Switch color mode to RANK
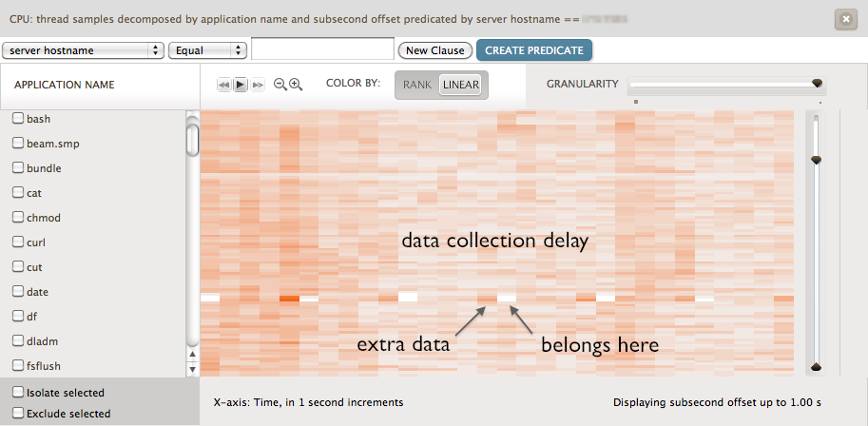868x426 pixels. pyautogui.click(x=417, y=85)
